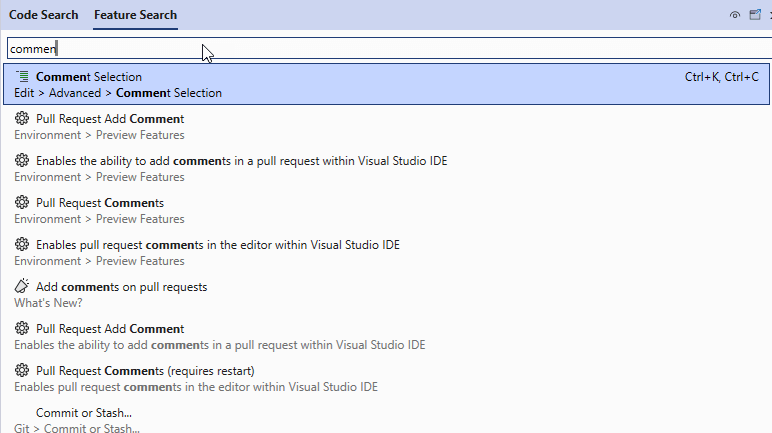
Task: Click the open-in-window icon at top right
Action: click(x=753, y=15)
